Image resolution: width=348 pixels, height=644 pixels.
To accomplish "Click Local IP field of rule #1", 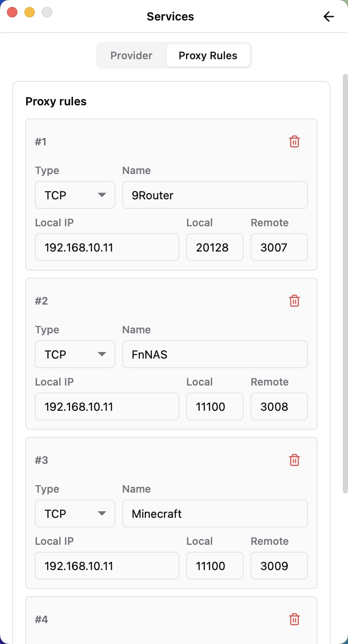I will tap(107, 247).
